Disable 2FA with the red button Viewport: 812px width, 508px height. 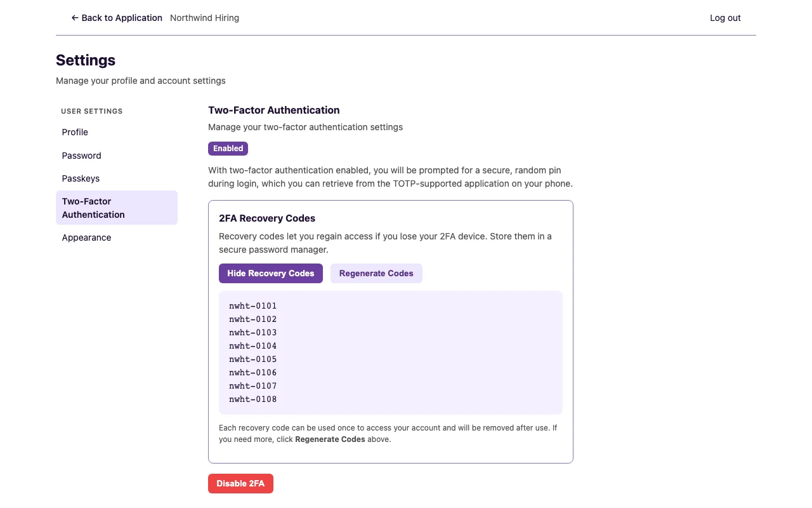[x=240, y=483]
